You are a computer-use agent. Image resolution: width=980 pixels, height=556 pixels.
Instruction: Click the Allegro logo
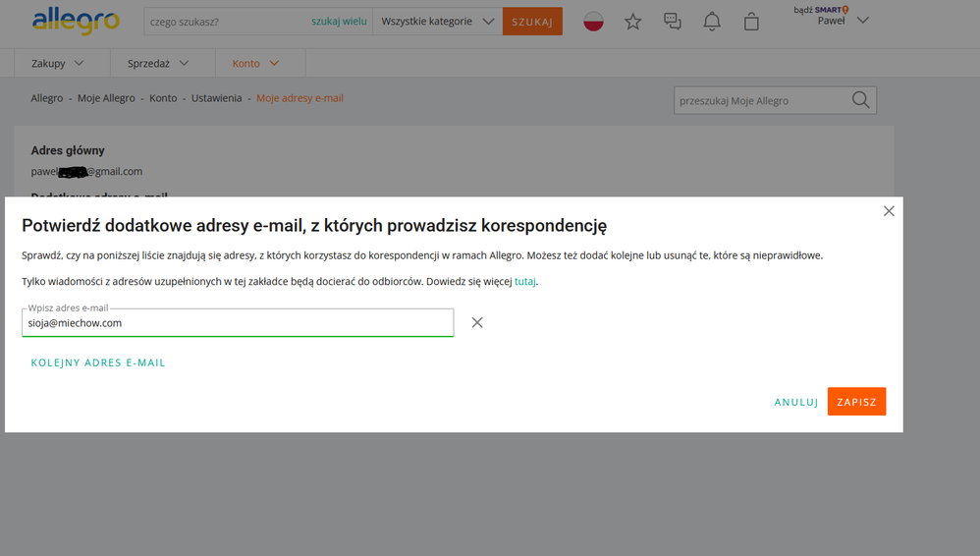click(x=76, y=21)
